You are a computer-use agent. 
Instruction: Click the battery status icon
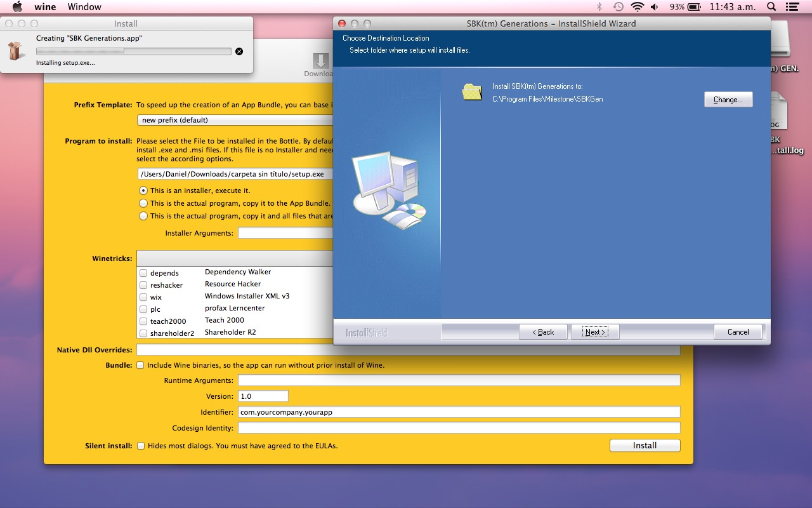tap(695, 7)
